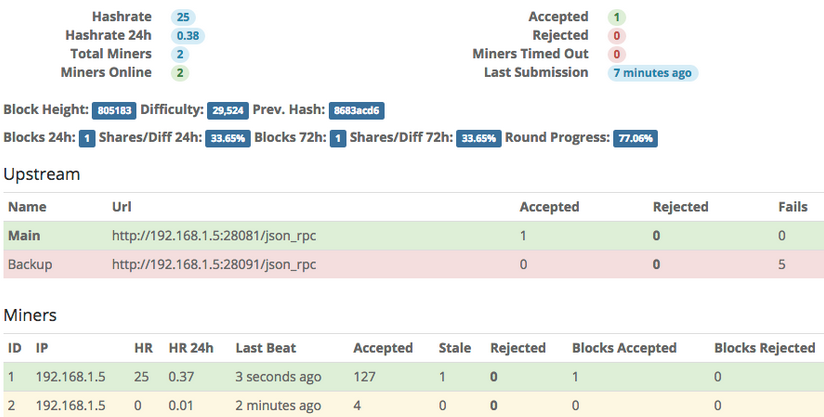The image size is (824, 417).
Task: Click the Hashrate badge showing 25
Action: pyautogui.click(x=181, y=17)
